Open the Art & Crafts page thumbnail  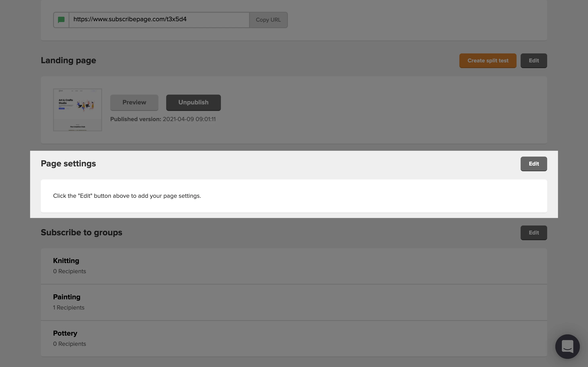(x=78, y=110)
